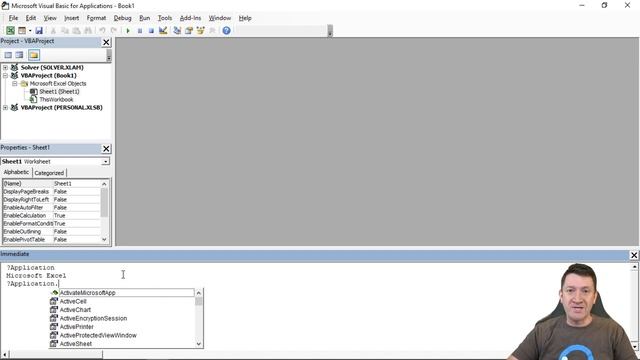The height and width of the screenshot is (360, 640).
Task: Open the Properties Window toolbar icon
Action: pos(189,31)
